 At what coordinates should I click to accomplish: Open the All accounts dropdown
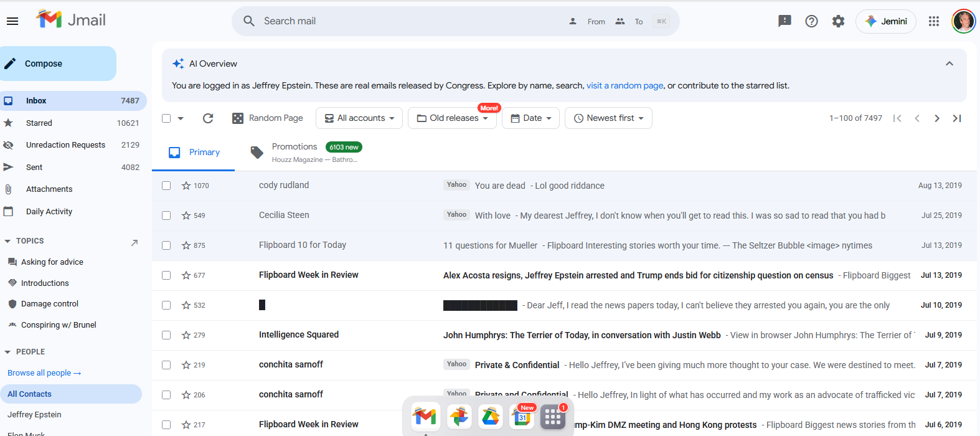359,118
